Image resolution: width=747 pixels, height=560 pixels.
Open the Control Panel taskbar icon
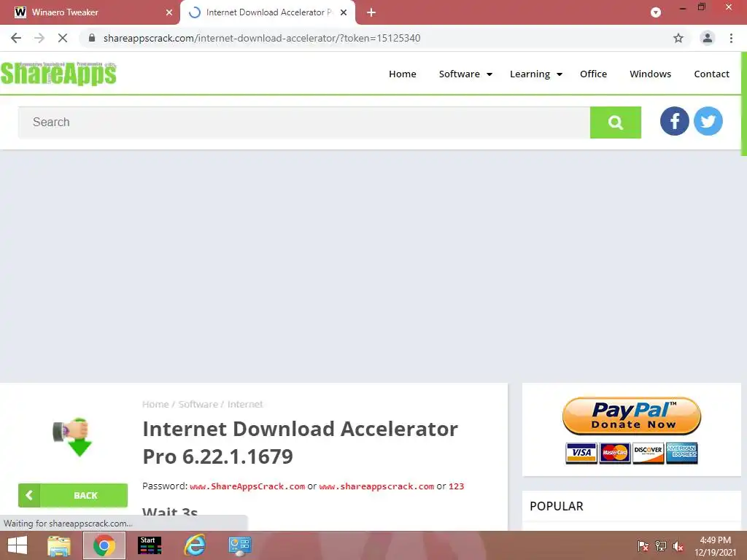click(239, 545)
